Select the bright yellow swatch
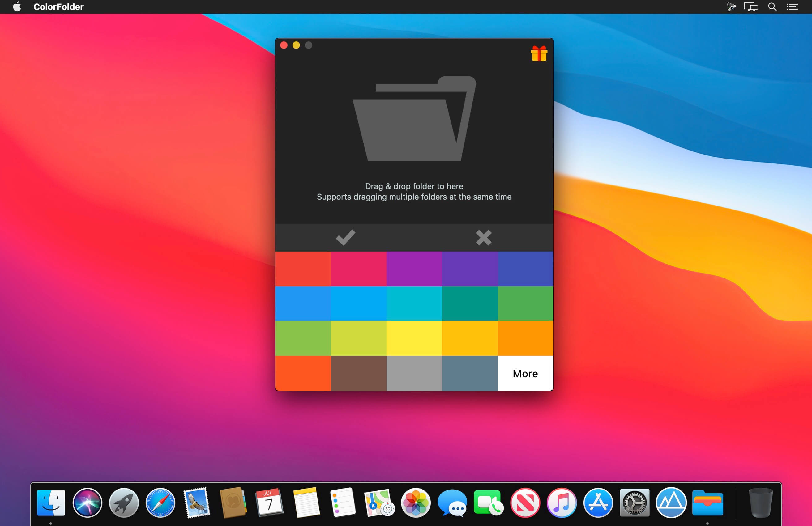This screenshot has height=526, width=812. [x=414, y=338]
